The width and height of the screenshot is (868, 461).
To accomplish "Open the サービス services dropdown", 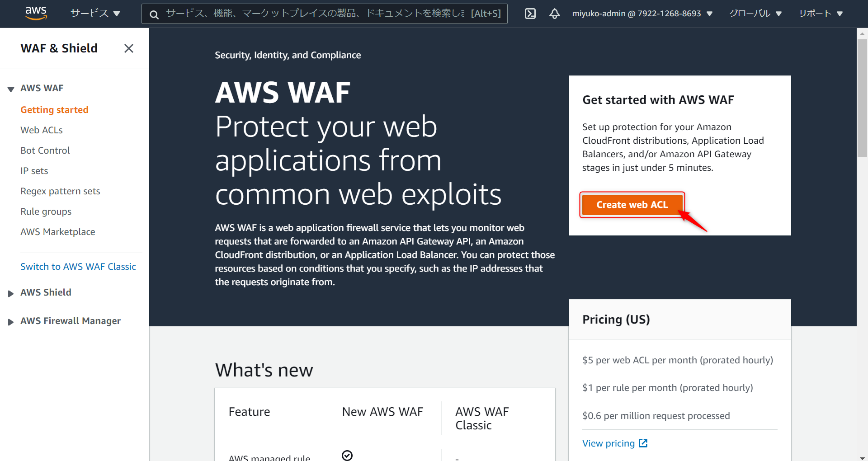I will point(95,14).
